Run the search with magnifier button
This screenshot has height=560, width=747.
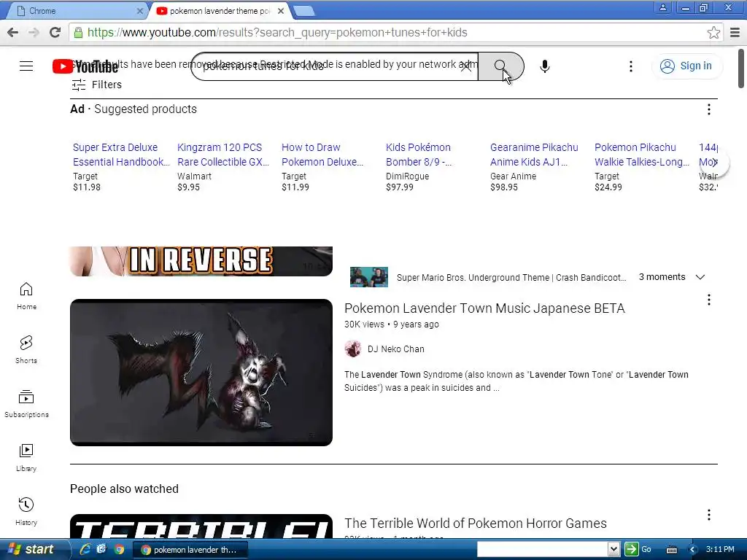[500, 66]
